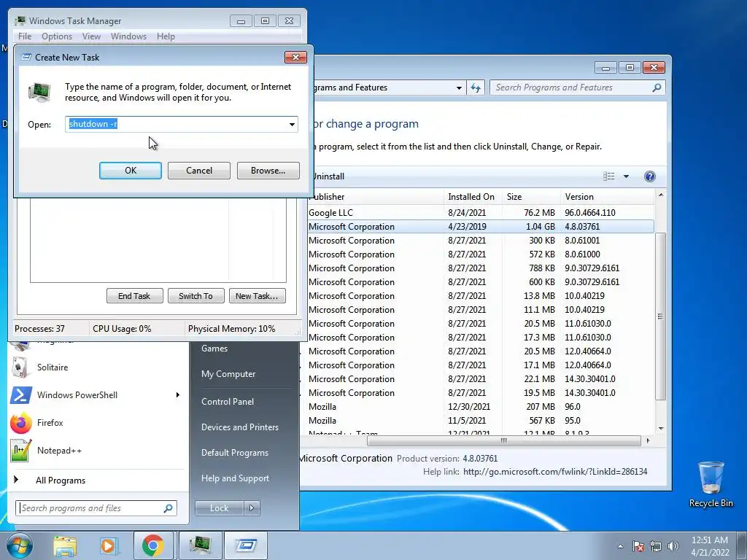This screenshot has height=560, width=747.
Task: Expand All Programs in Start menu
Action: [x=61, y=481]
